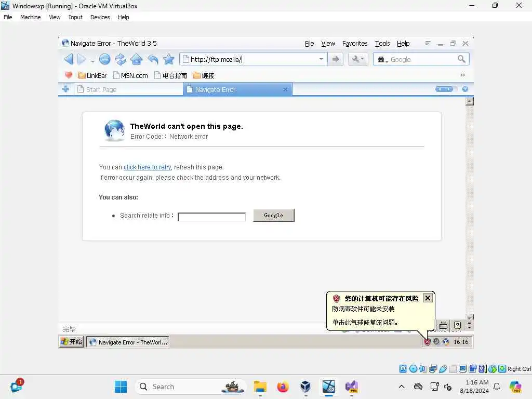Show hidden tray icons chevron
The width and height of the screenshot is (532, 399).
point(402,387)
